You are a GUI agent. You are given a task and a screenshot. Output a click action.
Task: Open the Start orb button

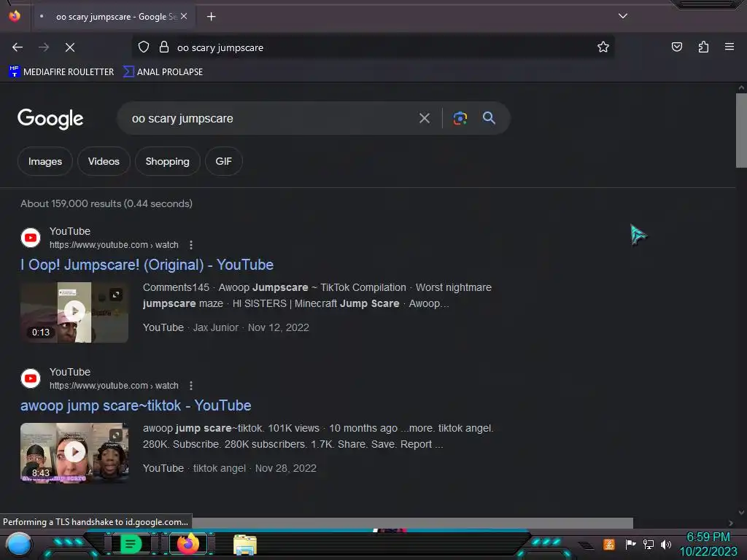(18, 545)
